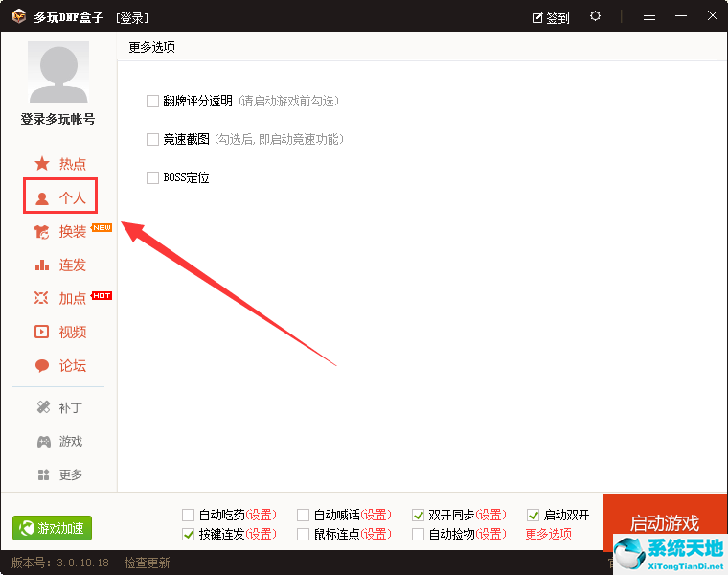Enable 自动捡物 checkbox
728x575 pixels.
[418, 534]
